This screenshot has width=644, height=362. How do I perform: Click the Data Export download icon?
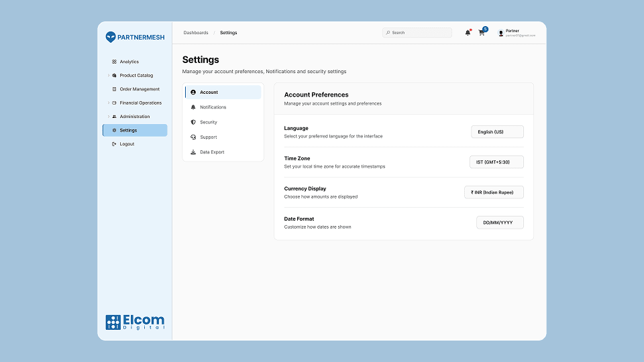(x=193, y=152)
